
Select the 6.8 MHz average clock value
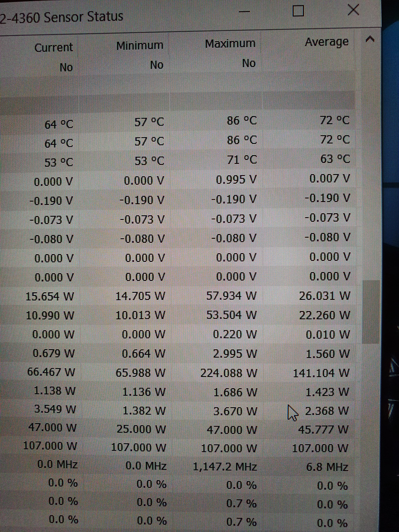[327, 467]
